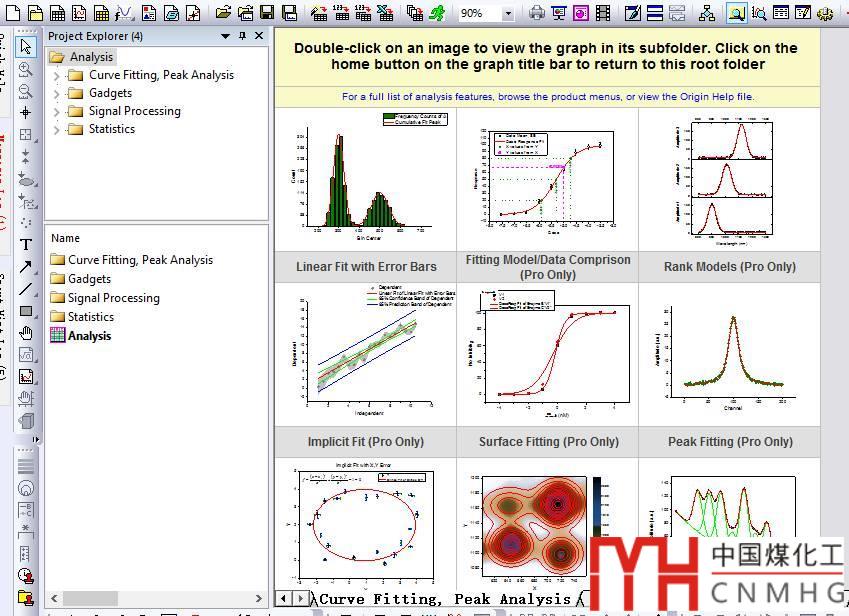The height and width of the screenshot is (616, 849).
Task: Click the Import Excel icon
Action: coord(385,13)
